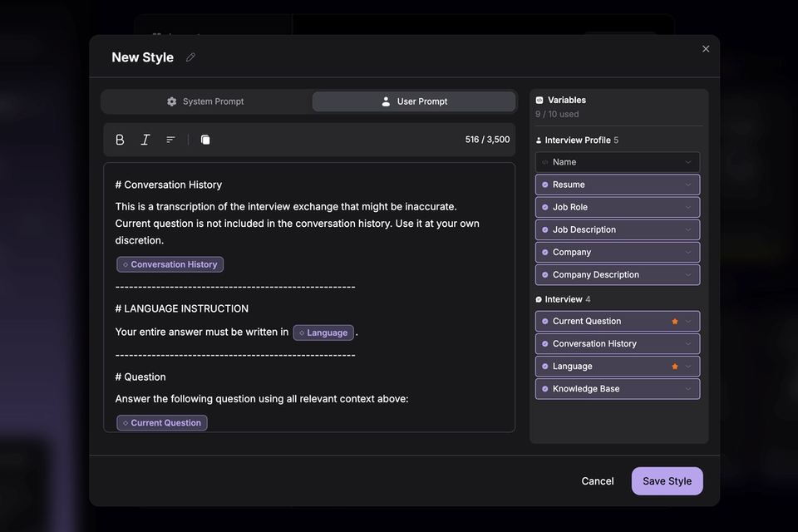The width and height of the screenshot is (798, 532).
Task: Click the purple dot beside Knowledge Base
Action: [545, 389]
